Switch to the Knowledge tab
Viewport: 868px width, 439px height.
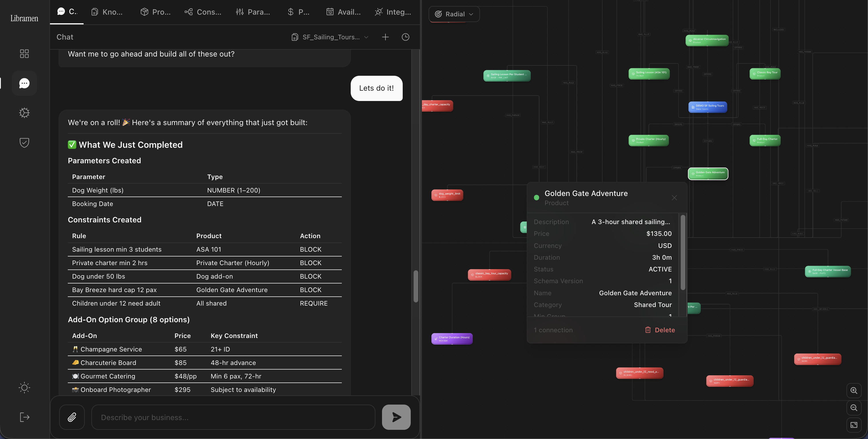107,12
